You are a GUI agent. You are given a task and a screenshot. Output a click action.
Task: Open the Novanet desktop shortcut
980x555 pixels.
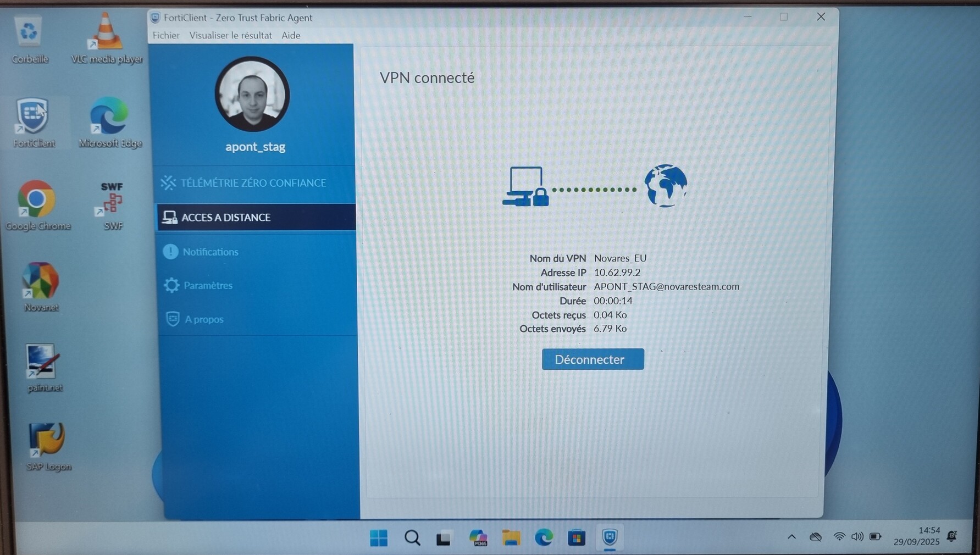coord(40,281)
